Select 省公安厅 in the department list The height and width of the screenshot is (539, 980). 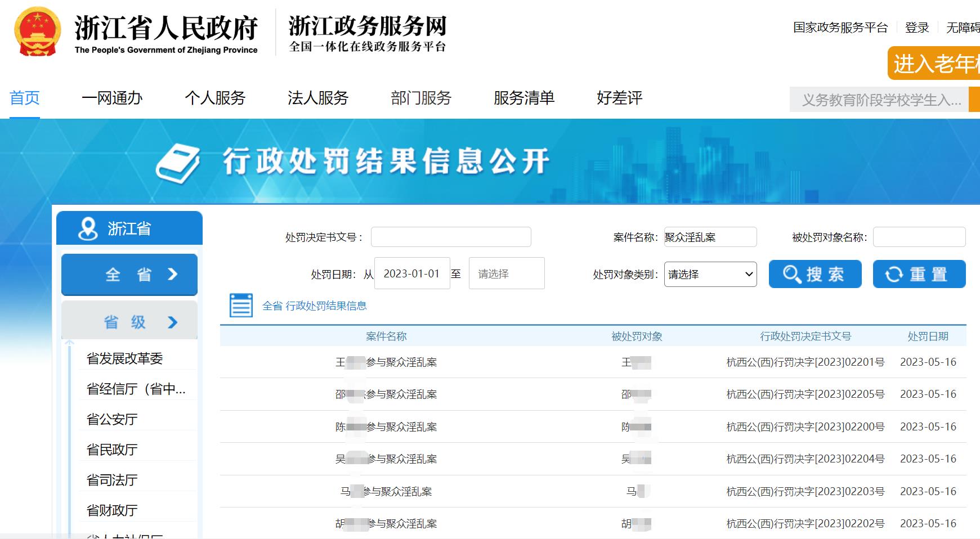(x=112, y=419)
